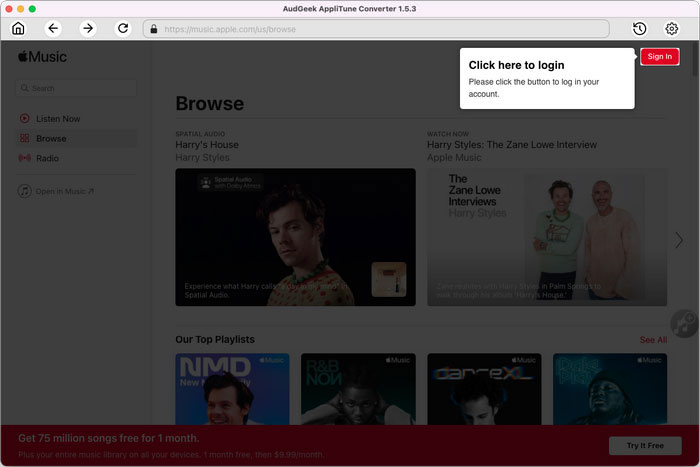This screenshot has height=467, width=700.
Task: Click the red Sign In button
Action: point(659,56)
